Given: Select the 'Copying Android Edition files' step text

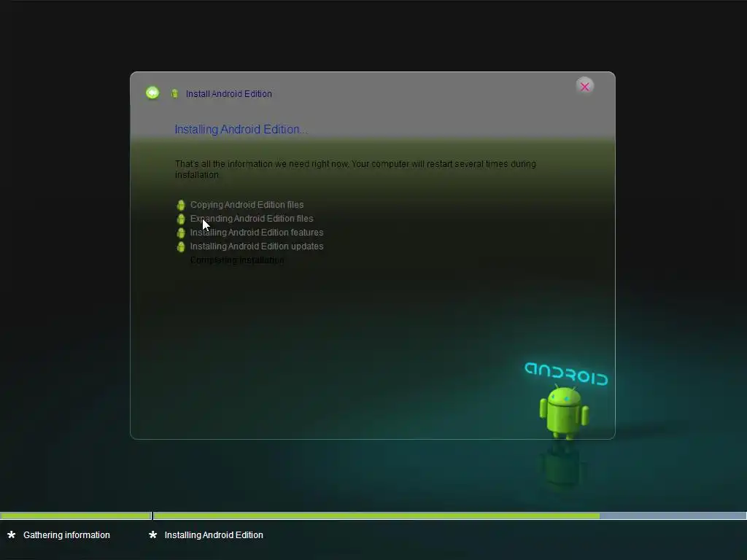Looking at the screenshot, I should point(247,205).
